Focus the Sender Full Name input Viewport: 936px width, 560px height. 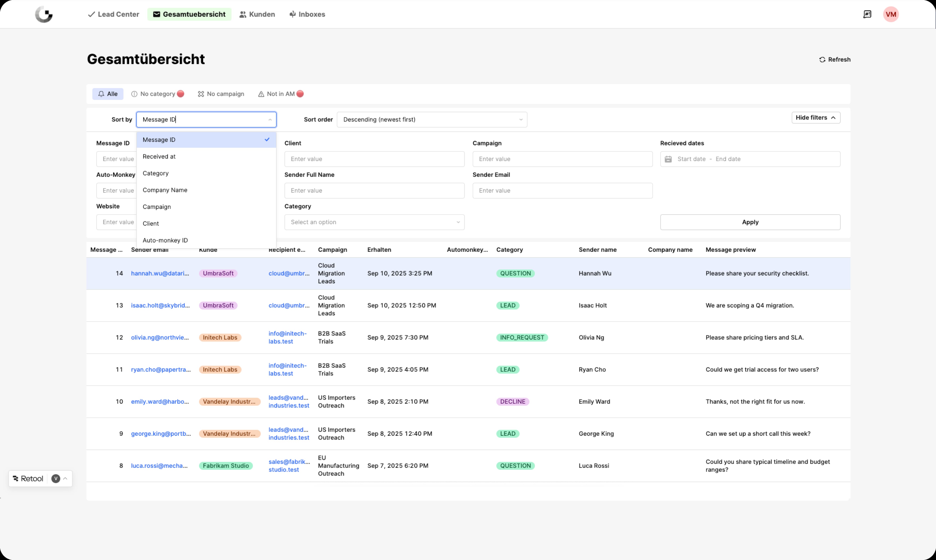click(x=374, y=191)
